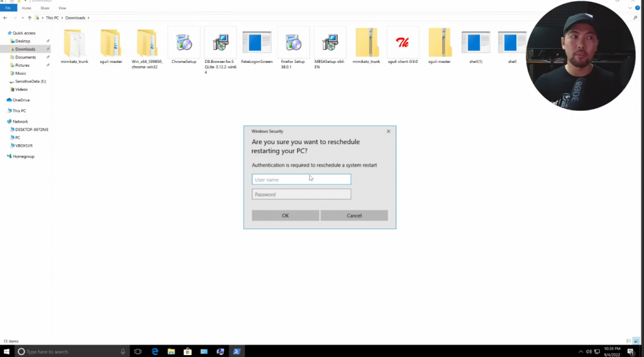Switch to large icons view button
This screenshot has width=644, height=357.
636,341
